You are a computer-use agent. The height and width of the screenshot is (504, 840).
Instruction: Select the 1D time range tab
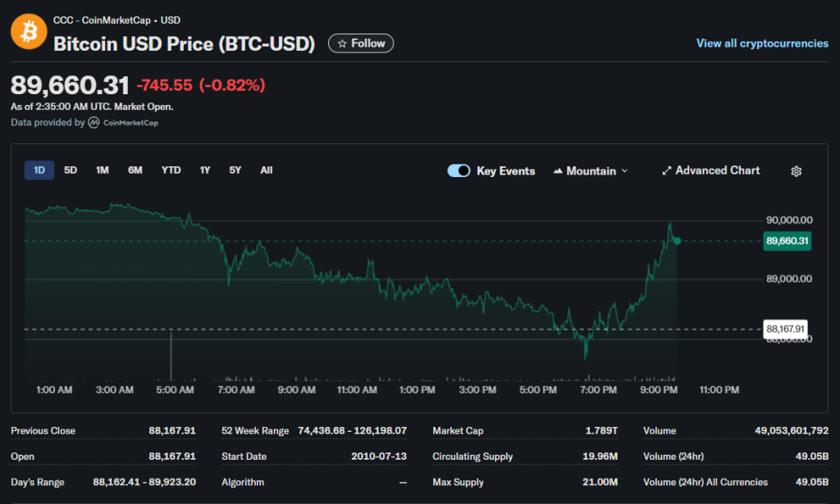click(x=39, y=170)
